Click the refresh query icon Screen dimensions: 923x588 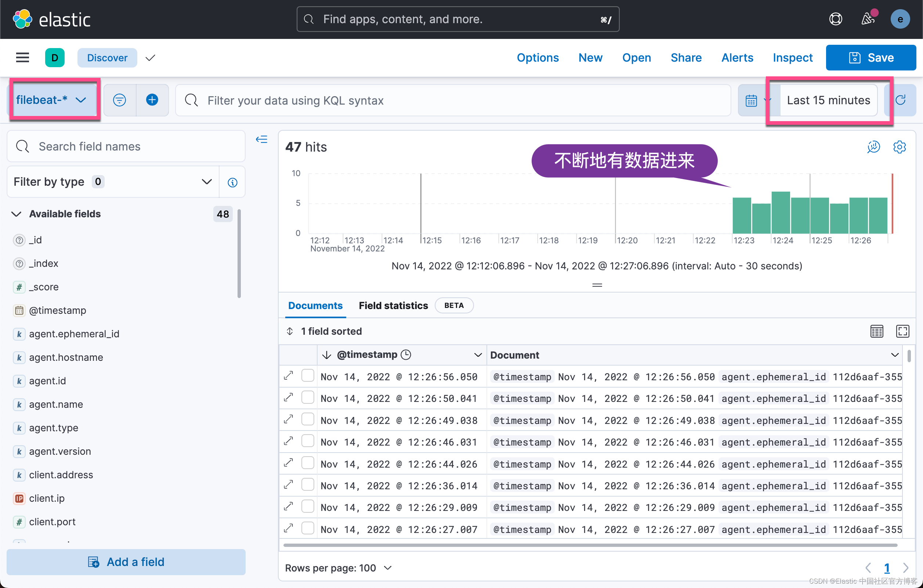[901, 100]
